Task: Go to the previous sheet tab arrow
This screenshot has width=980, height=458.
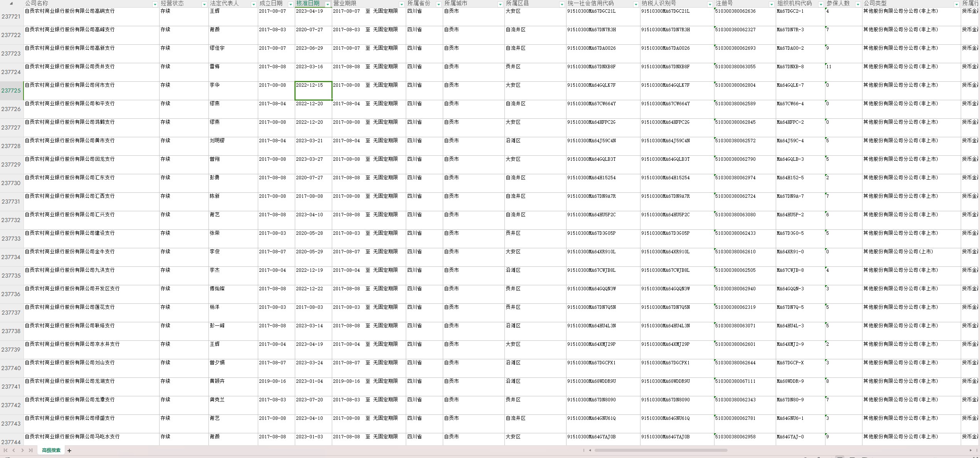Action: (14, 450)
